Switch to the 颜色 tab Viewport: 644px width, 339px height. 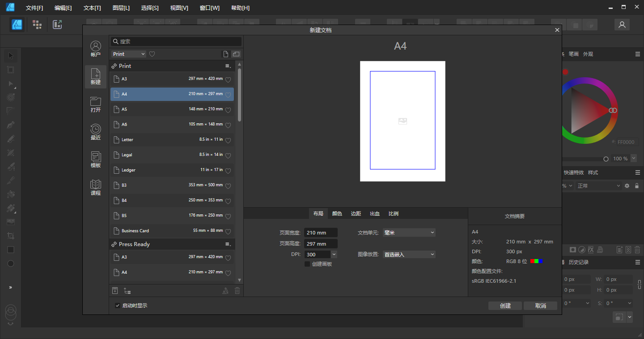pos(337,213)
